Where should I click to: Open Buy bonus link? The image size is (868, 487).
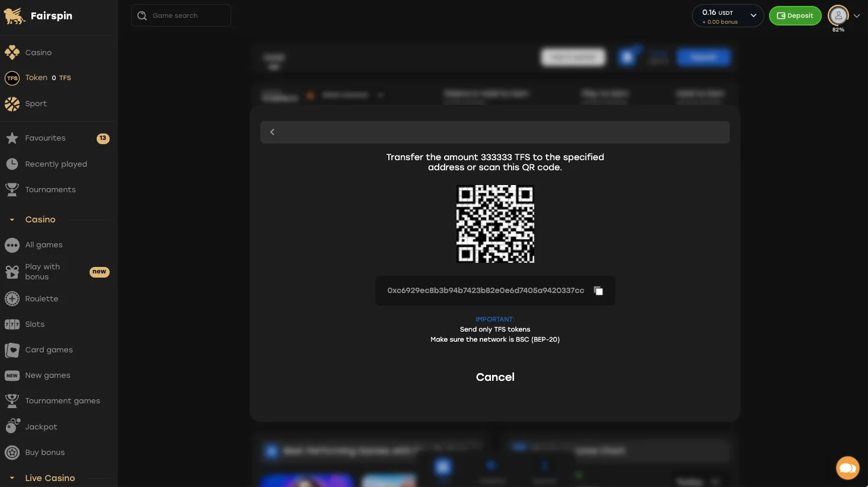point(44,453)
